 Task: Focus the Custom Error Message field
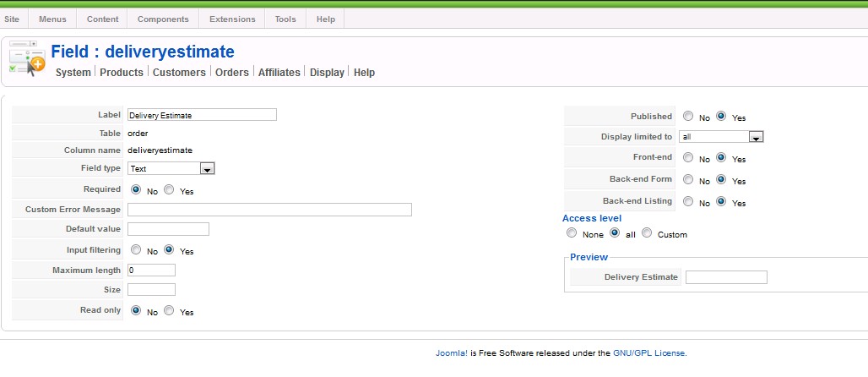(269, 210)
